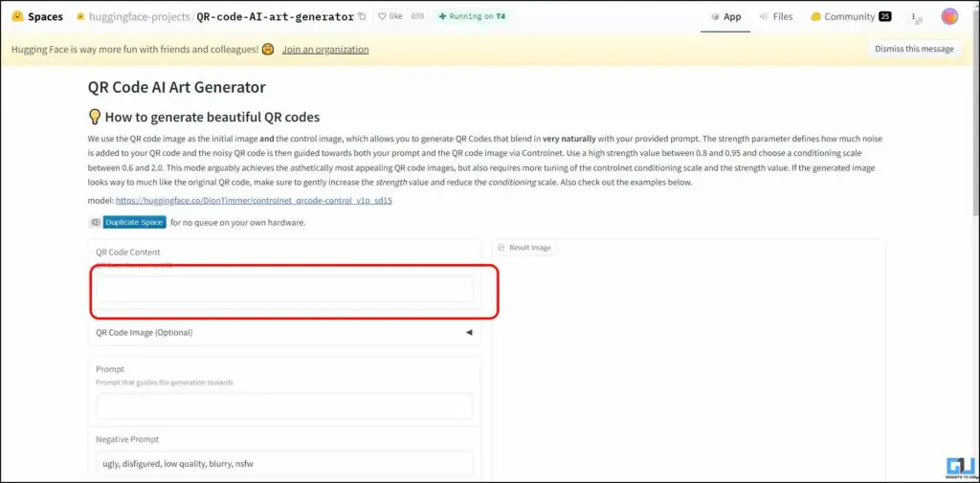The width and height of the screenshot is (980, 483).
Task: Open the controlnet_qrcode model link
Action: click(254, 201)
